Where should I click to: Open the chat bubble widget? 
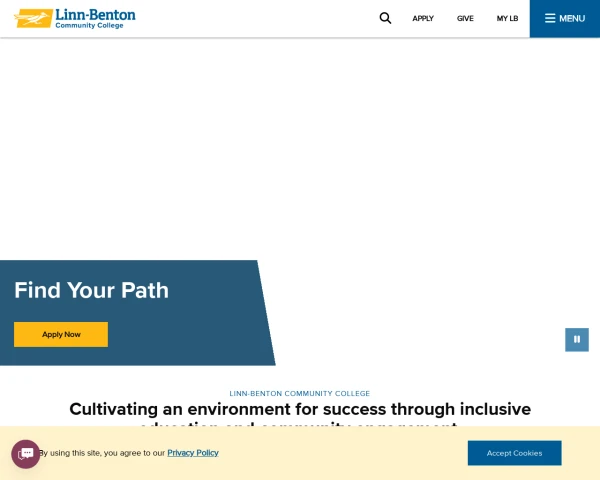tap(26, 454)
